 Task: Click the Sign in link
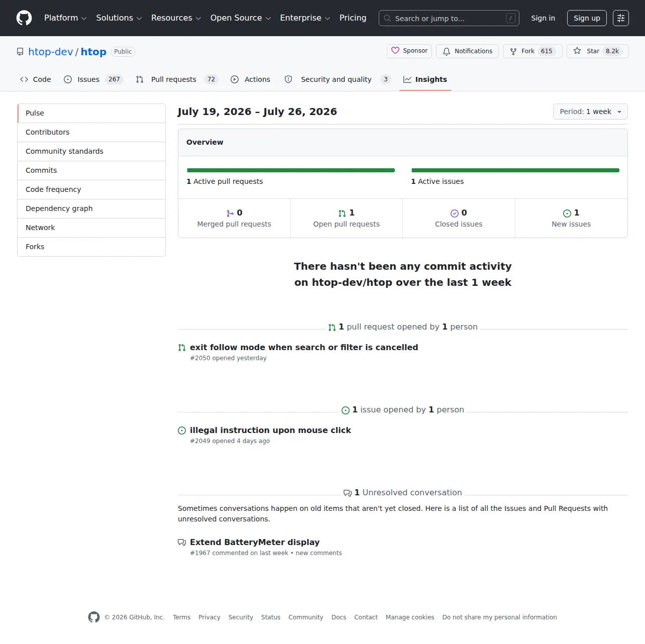543,18
